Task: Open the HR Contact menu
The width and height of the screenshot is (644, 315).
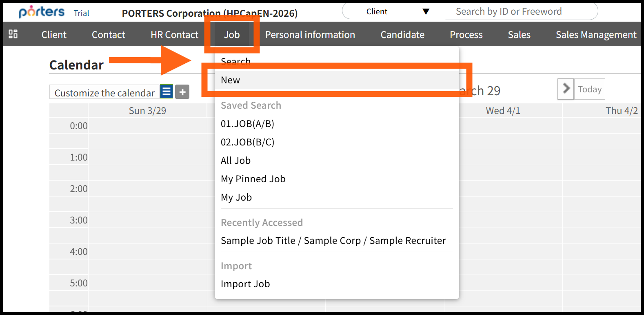Action: 174,35
